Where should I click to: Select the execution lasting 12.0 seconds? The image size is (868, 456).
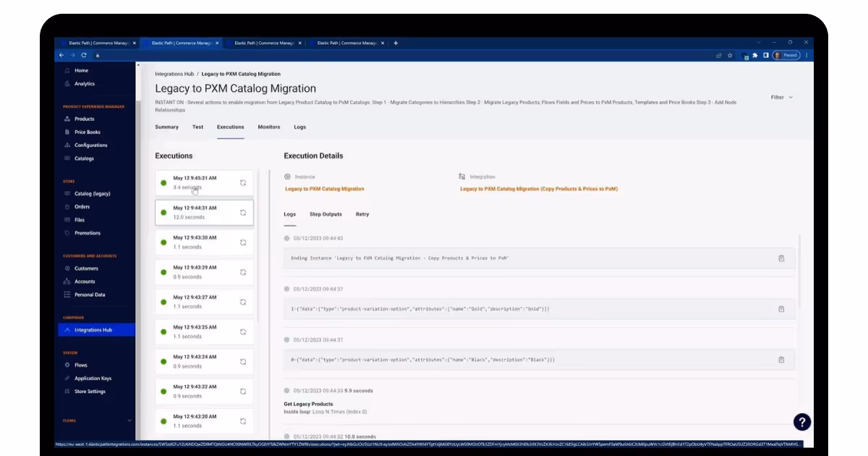[x=204, y=212]
